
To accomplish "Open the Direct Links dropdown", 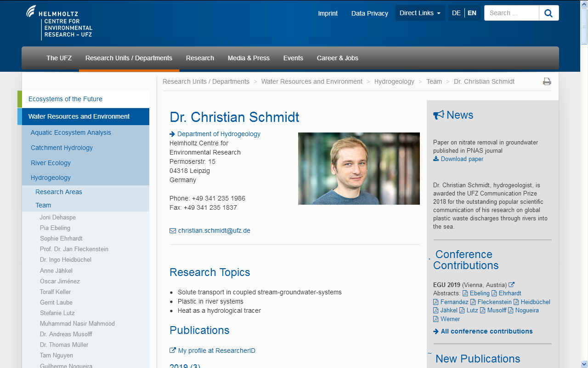I will [x=420, y=13].
